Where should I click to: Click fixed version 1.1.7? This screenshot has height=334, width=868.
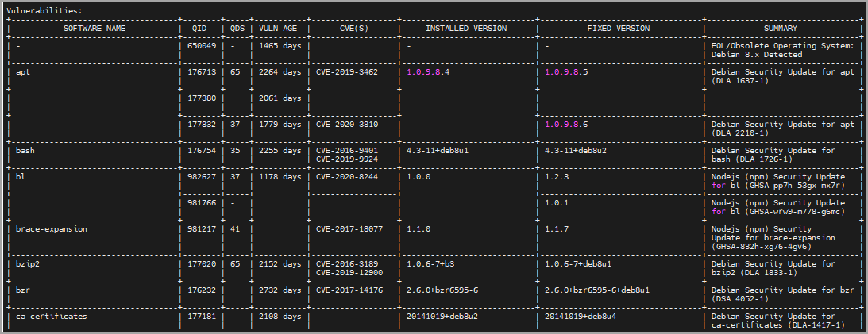coord(557,229)
